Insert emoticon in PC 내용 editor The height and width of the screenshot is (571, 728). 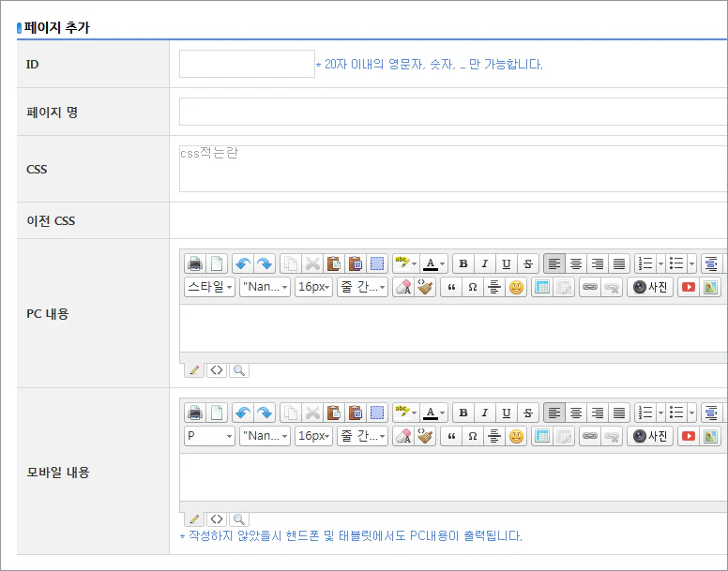coord(516,287)
